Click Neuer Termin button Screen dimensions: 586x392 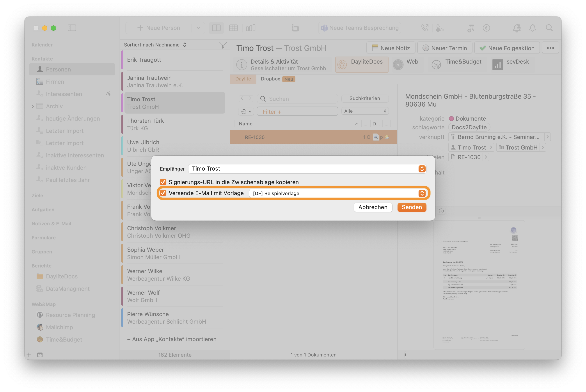tap(445, 48)
